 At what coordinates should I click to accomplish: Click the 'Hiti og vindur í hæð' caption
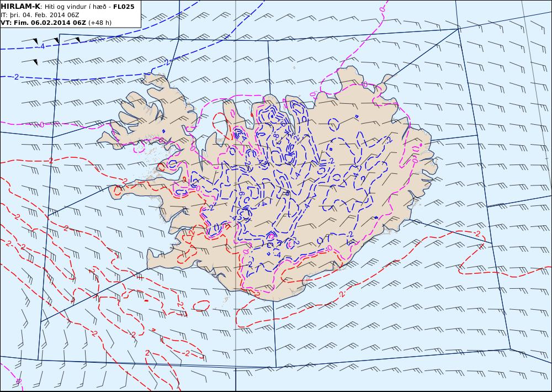point(76,7)
